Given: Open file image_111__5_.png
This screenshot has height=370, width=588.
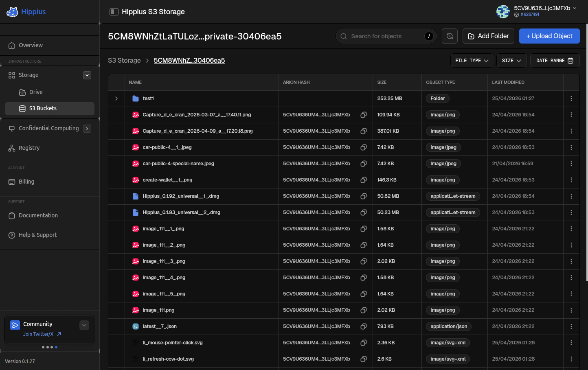Looking at the screenshot, I should 164,294.
